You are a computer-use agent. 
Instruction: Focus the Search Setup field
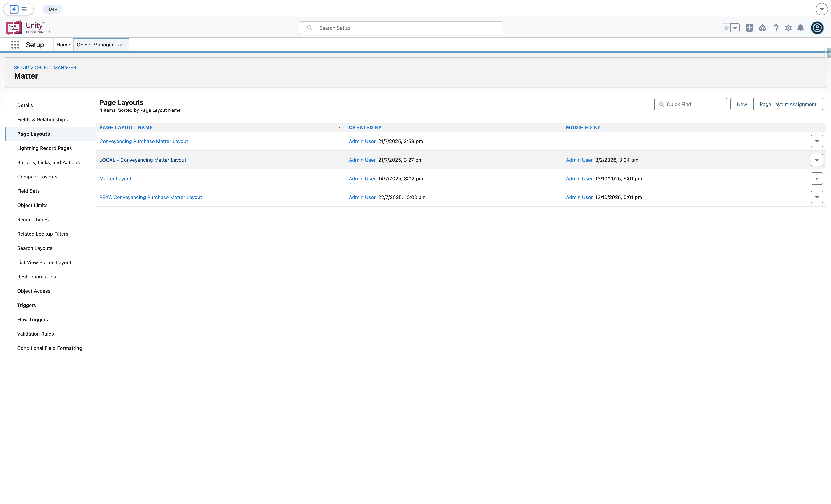click(x=401, y=28)
